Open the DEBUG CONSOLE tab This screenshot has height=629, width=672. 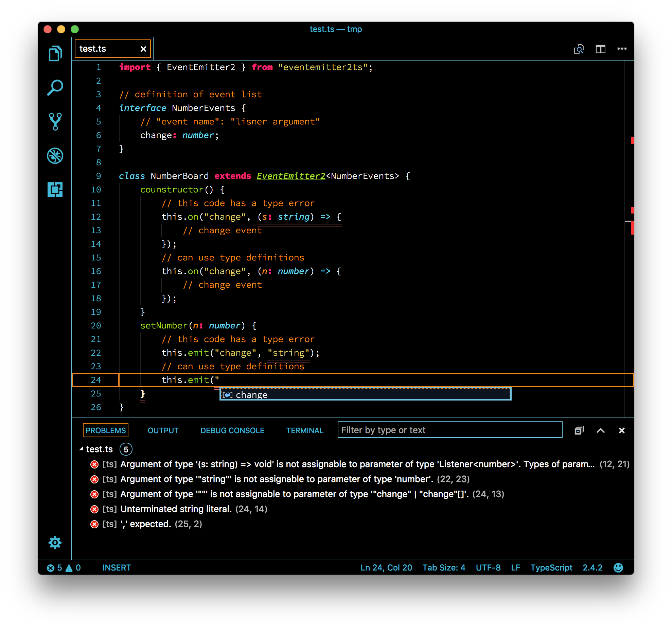point(232,430)
